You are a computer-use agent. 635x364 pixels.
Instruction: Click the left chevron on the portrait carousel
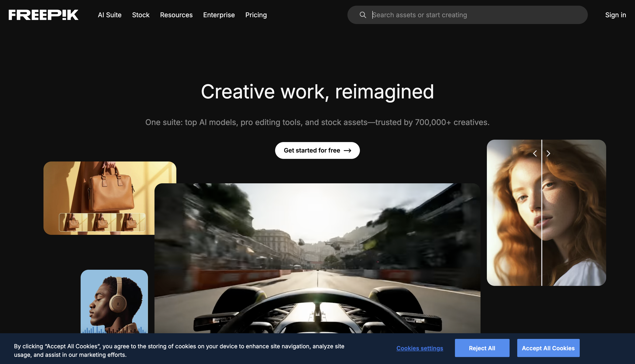(535, 153)
